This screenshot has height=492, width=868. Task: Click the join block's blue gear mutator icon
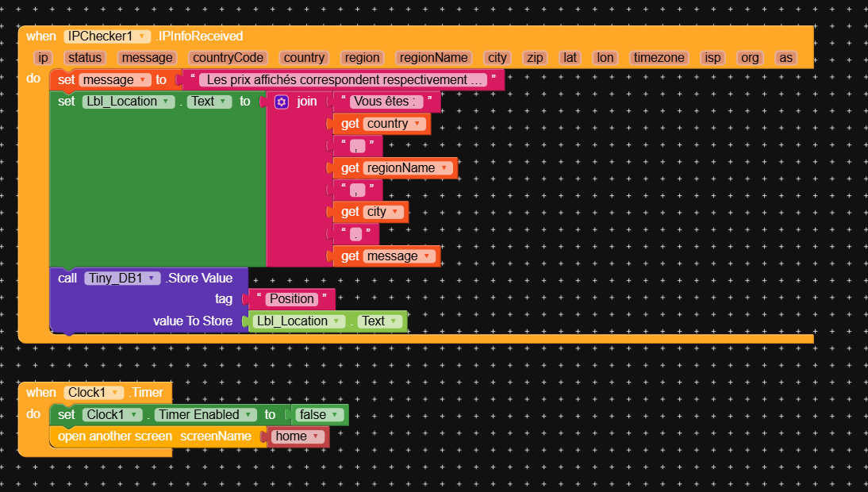[x=282, y=102]
